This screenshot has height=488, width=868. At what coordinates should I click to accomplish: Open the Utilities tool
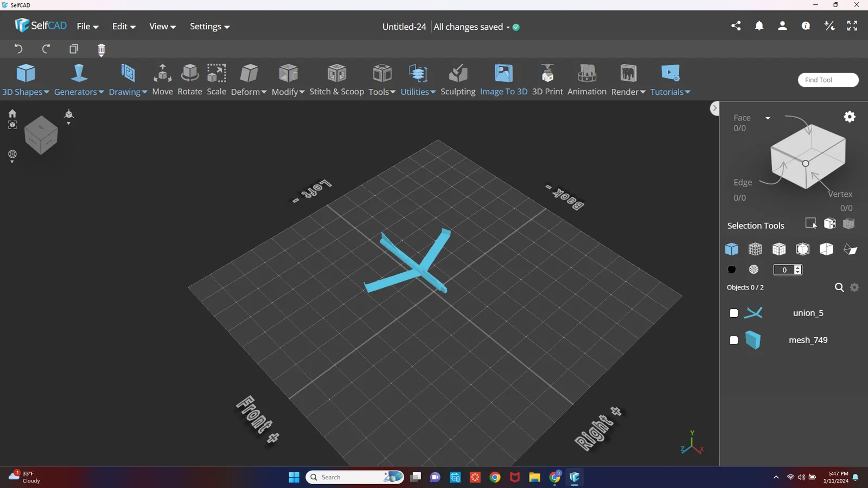[x=418, y=73]
